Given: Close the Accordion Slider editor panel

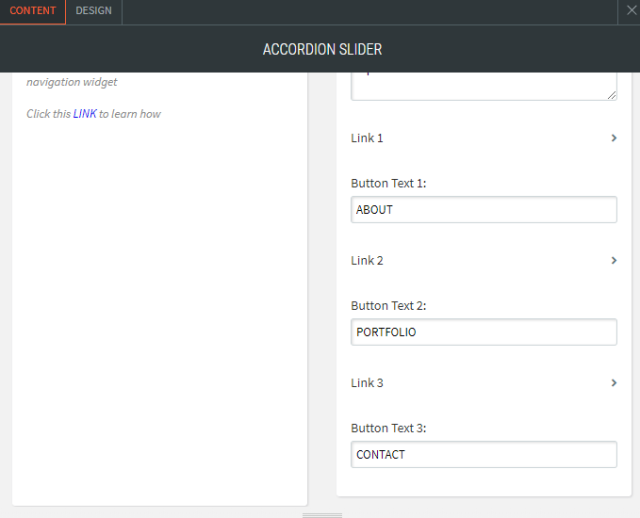Looking at the screenshot, I should [628, 11].
